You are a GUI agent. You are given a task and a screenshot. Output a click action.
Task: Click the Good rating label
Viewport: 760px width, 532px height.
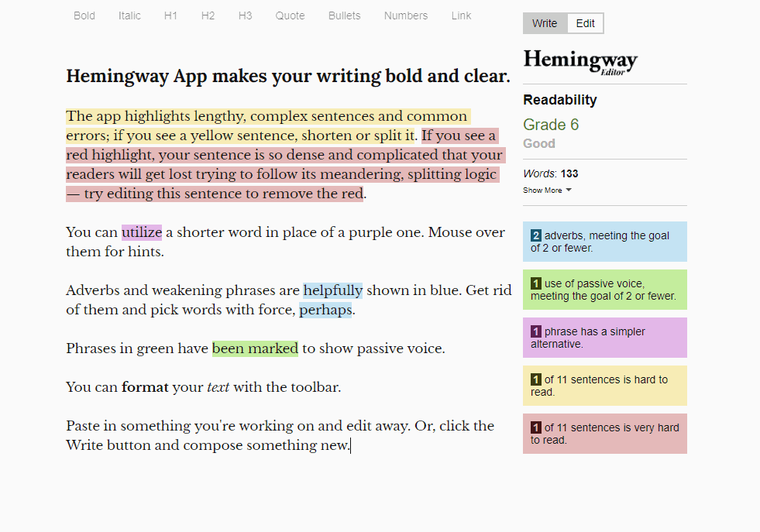(x=539, y=143)
